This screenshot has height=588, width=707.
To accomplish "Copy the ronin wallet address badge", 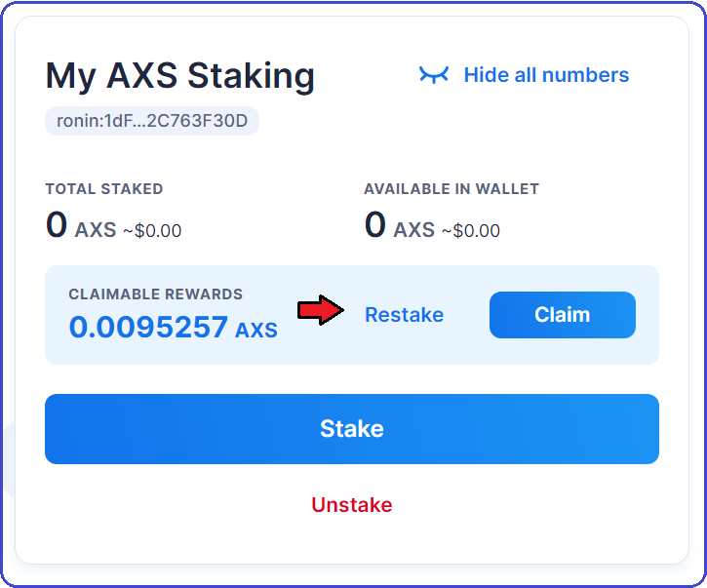I will (x=152, y=121).
